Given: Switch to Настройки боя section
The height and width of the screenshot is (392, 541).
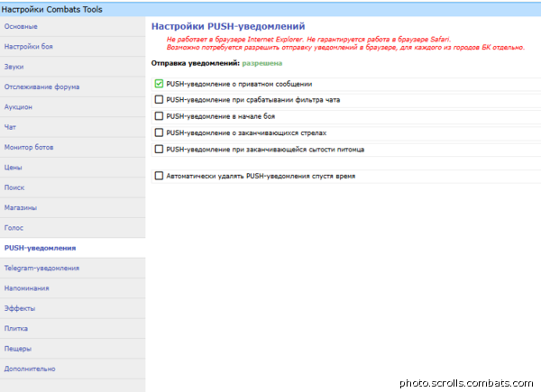Looking at the screenshot, I should click(29, 46).
